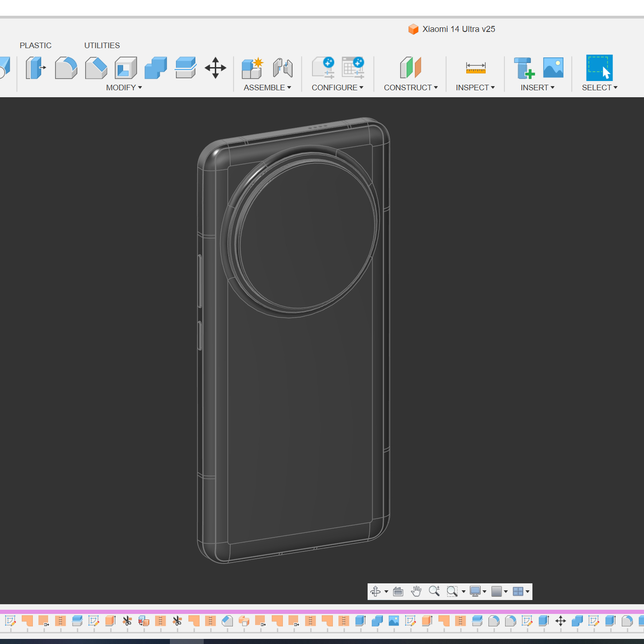Select the Move/Copy tool in toolbar

click(215, 68)
